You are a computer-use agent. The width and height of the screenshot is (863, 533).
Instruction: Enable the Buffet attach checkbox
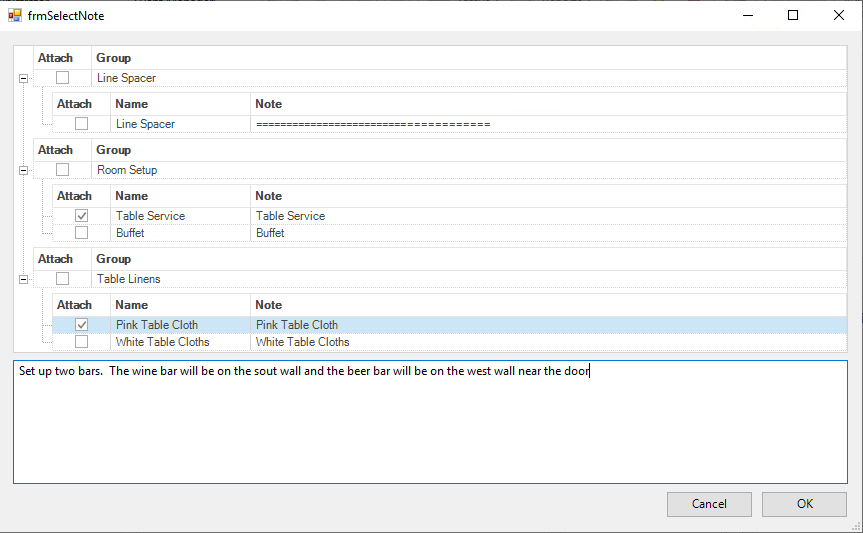point(81,233)
